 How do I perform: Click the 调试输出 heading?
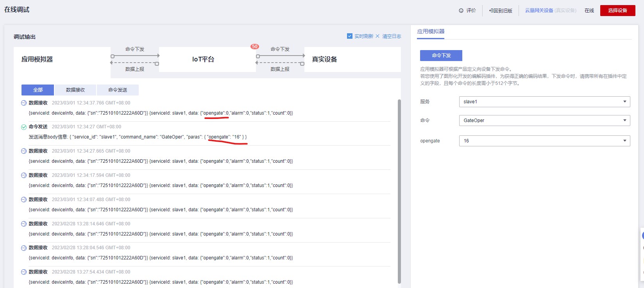tap(25, 37)
